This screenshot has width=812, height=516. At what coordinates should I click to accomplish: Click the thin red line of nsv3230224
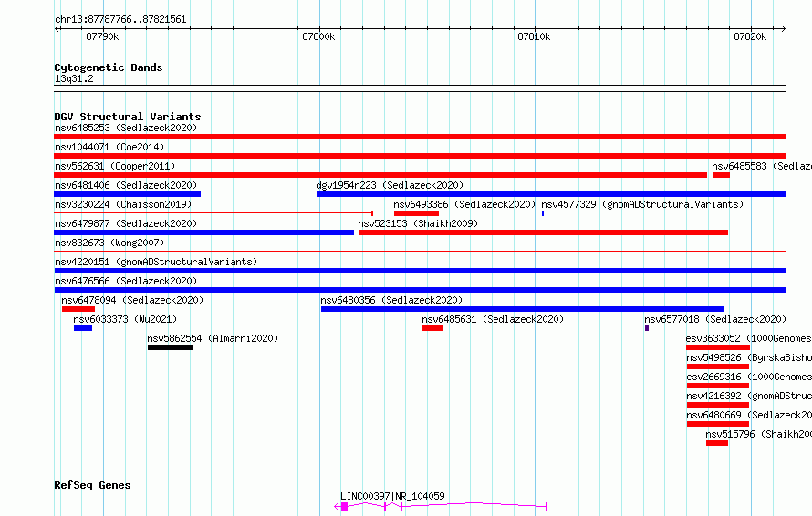(x=213, y=213)
